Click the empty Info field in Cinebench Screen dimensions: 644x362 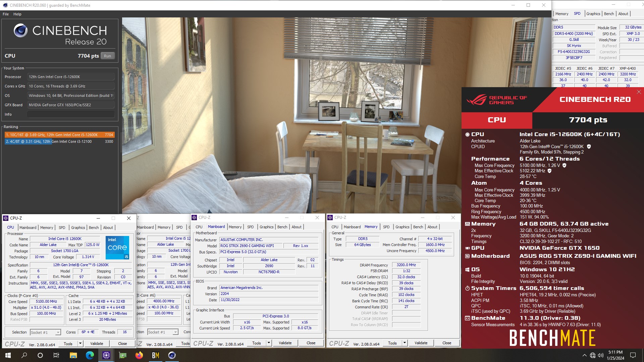[71, 114]
